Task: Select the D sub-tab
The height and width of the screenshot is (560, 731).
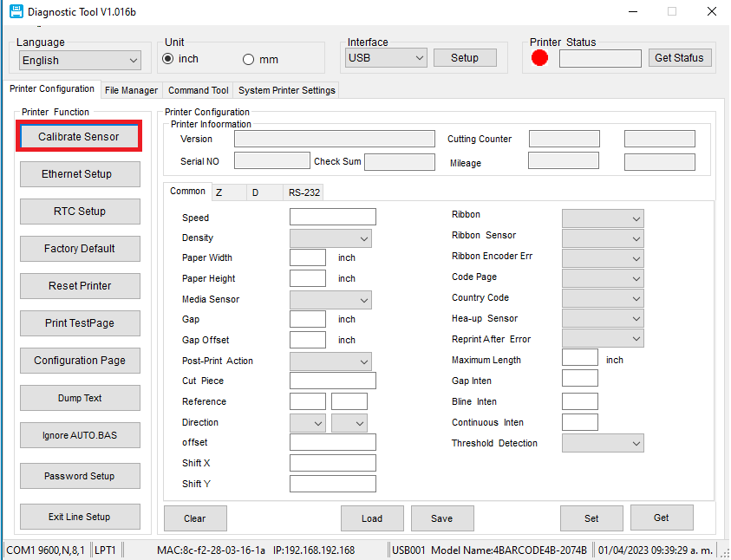Action: pos(264,192)
